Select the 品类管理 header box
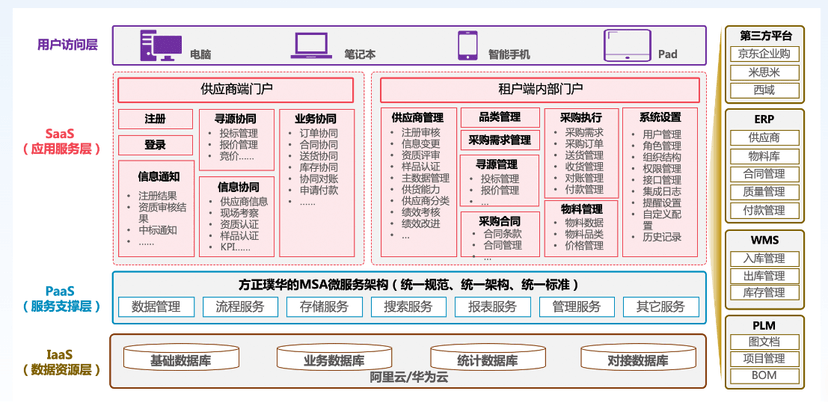Viewport: 828px width, 402px height. point(499,117)
